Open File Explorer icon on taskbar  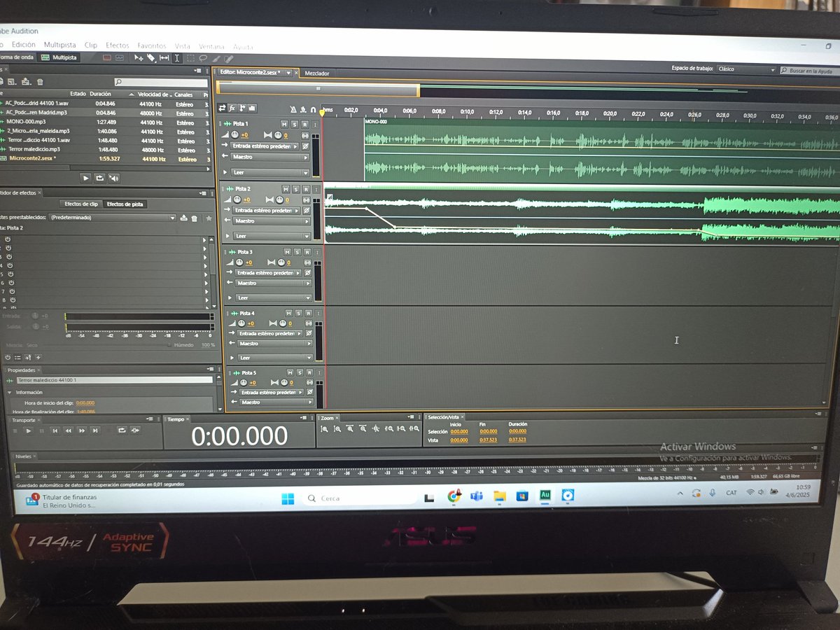499,496
